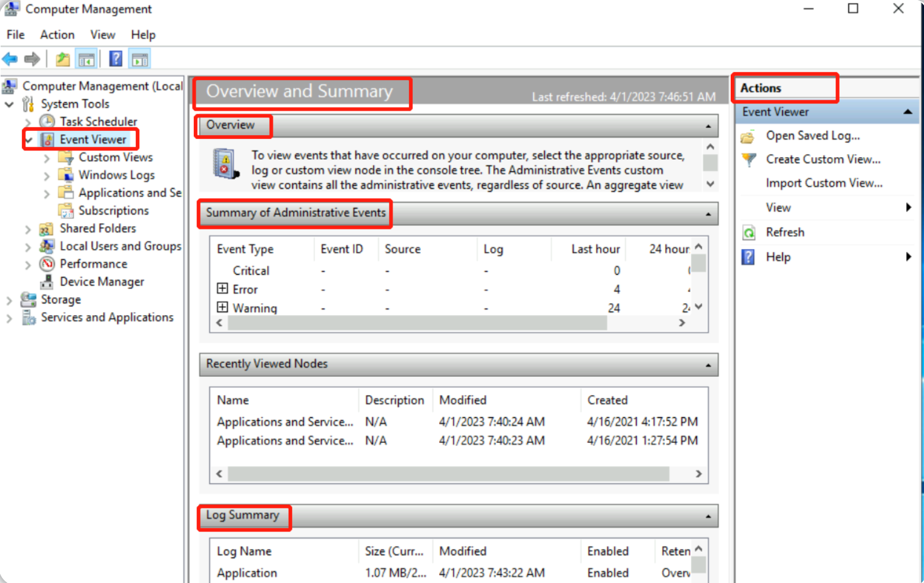The width and height of the screenshot is (924, 583).
Task: Click the Shared Folders icon
Action: pyautogui.click(x=46, y=229)
